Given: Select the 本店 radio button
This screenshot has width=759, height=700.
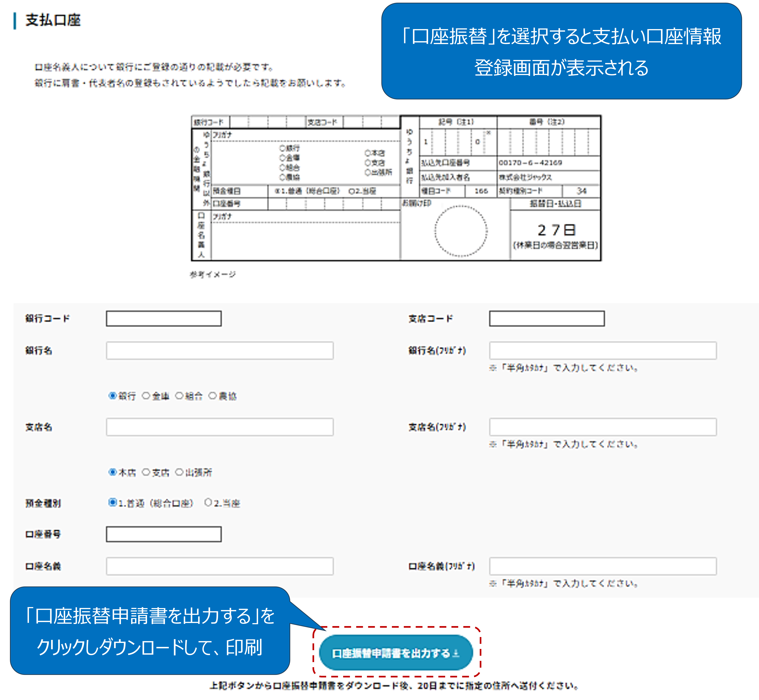Looking at the screenshot, I should pos(112,472).
